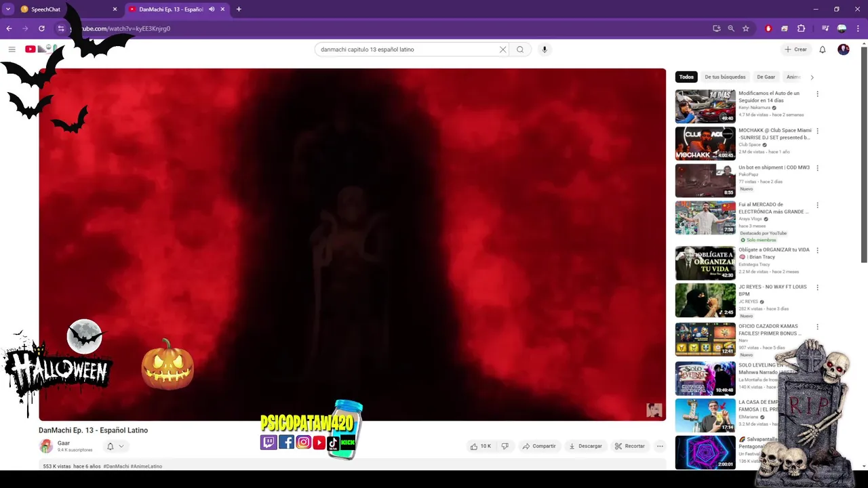Select the De Gaar filter chip
Viewport: 868px width, 488px height.
click(766, 77)
